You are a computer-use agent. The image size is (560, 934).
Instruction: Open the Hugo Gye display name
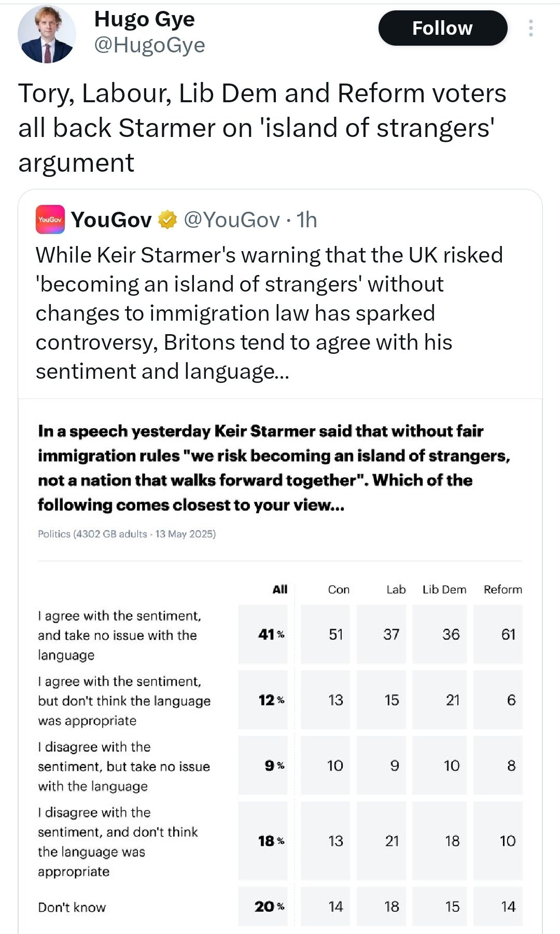point(144,20)
